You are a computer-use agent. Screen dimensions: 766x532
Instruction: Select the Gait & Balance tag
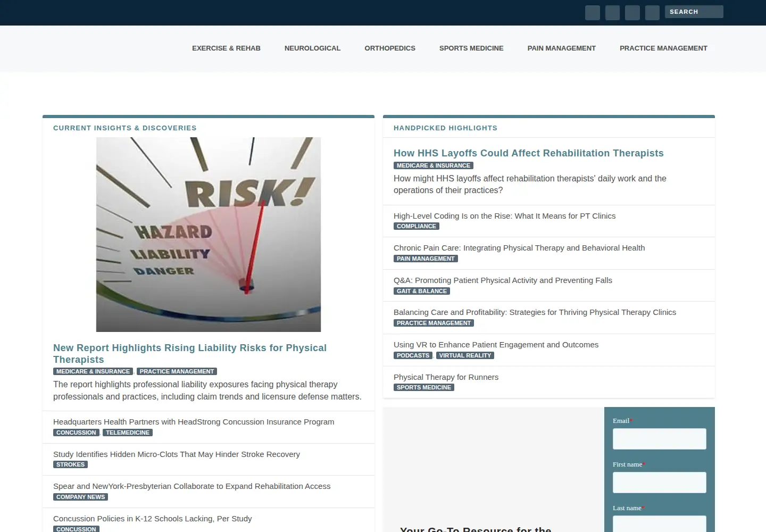(422, 291)
